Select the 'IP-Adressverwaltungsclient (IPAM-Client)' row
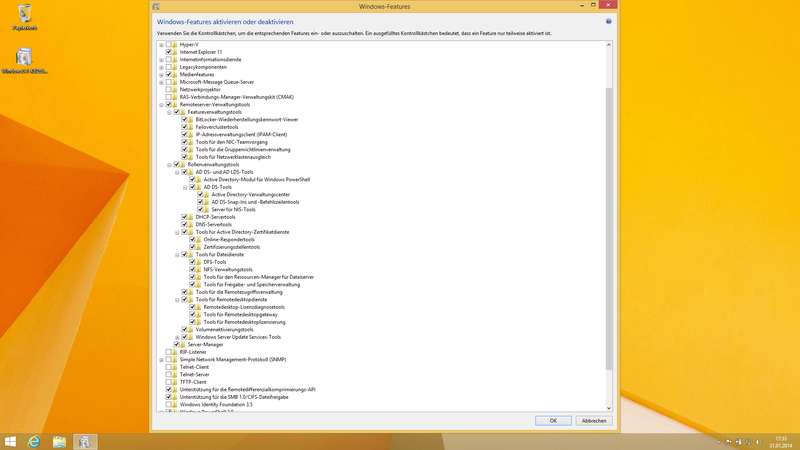The width and height of the screenshot is (800, 450). [241, 135]
